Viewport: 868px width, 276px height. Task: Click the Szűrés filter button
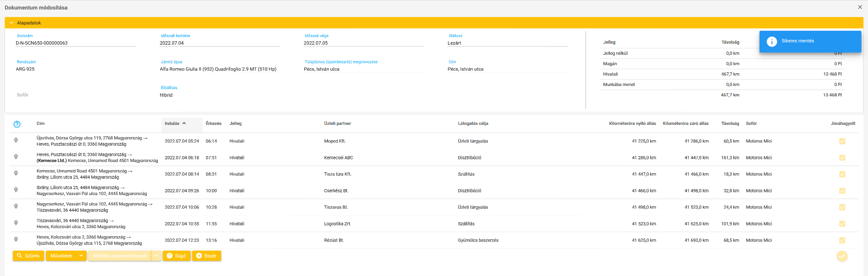28,256
